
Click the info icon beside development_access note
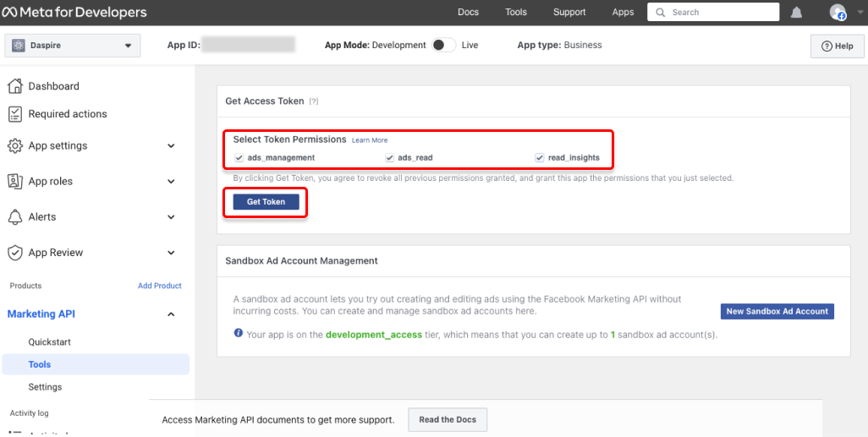tap(238, 333)
